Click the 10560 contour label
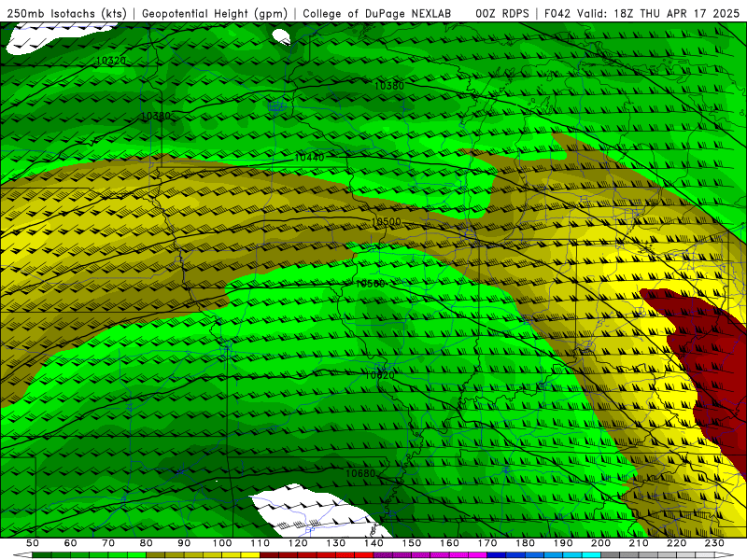Image resolution: width=747 pixels, height=560 pixels. point(370,284)
